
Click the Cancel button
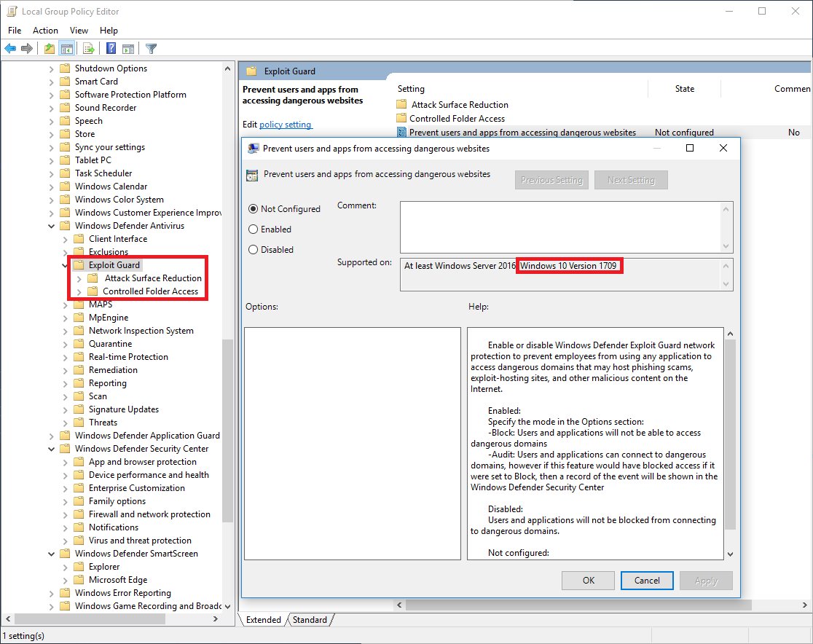pos(647,580)
